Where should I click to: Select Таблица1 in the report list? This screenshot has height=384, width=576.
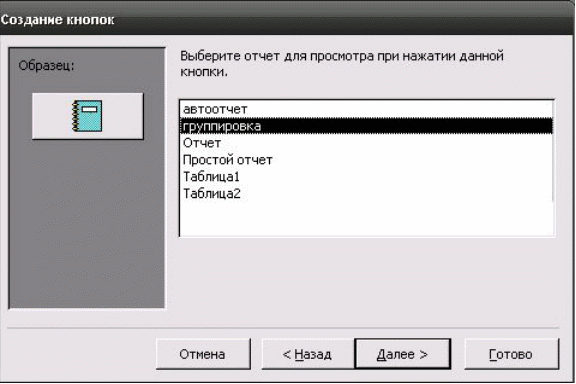pos(366,177)
